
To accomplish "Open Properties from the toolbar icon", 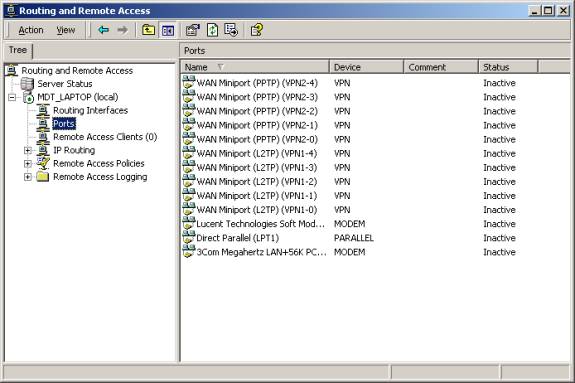I will (193, 30).
